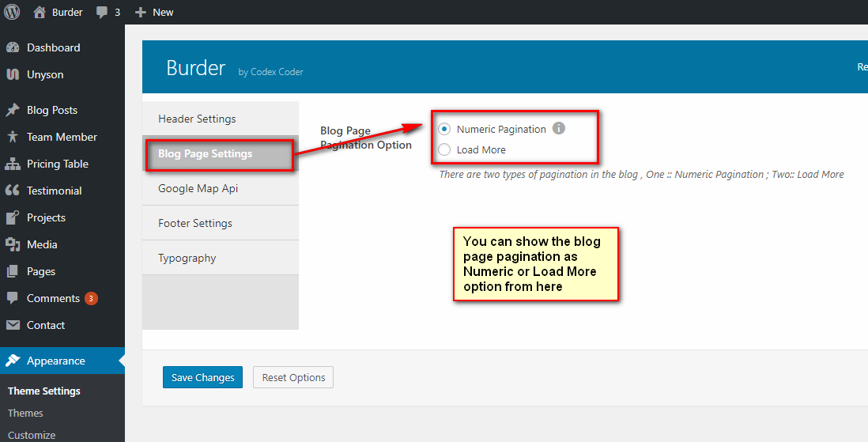This screenshot has height=442, width=868.
Task: Click the comment count 3 in admin bar
Action: [117, 12]
